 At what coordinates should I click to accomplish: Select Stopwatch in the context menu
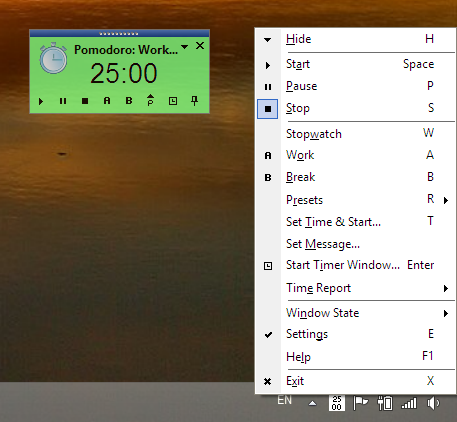[356, 134]
